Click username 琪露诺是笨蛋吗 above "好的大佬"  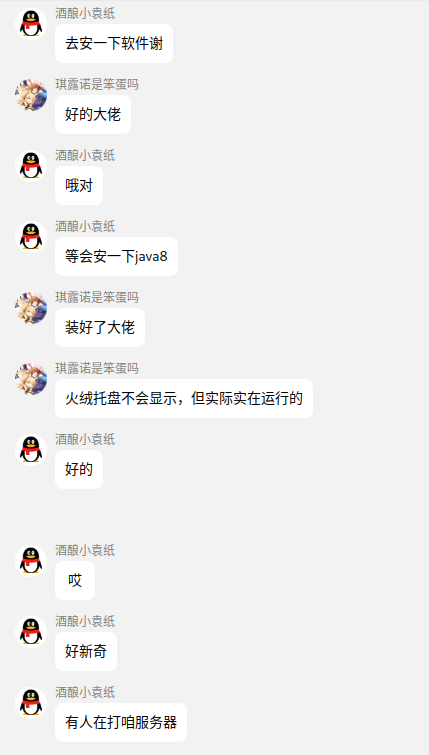point(97,84)
